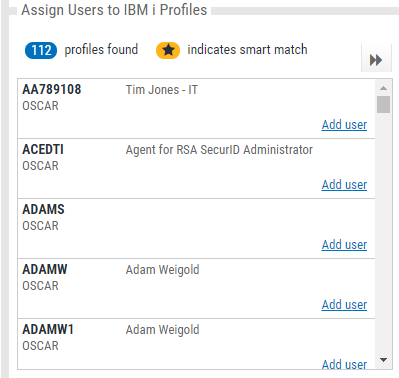Click Add user for AA789108 profile

click(x=344, y=124)
